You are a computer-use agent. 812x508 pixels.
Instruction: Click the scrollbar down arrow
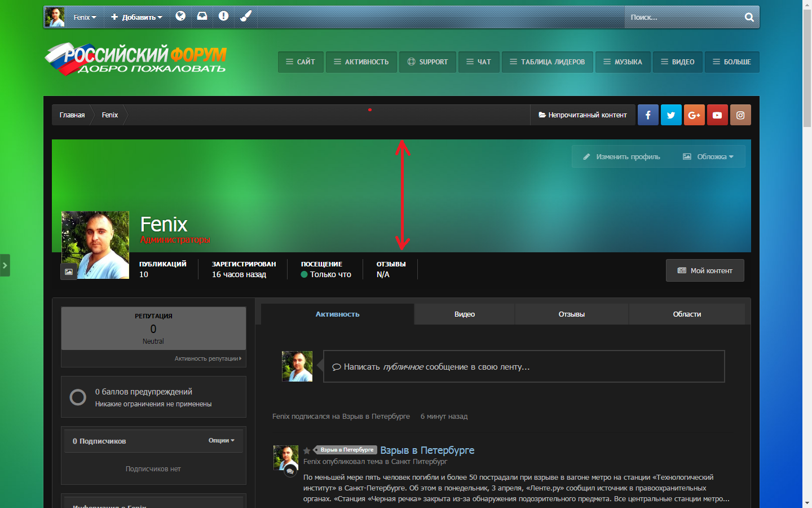coord(807,503)
